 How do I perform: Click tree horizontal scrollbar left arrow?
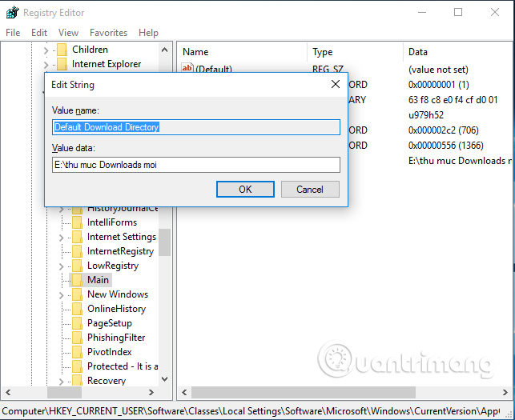point(8,393)
